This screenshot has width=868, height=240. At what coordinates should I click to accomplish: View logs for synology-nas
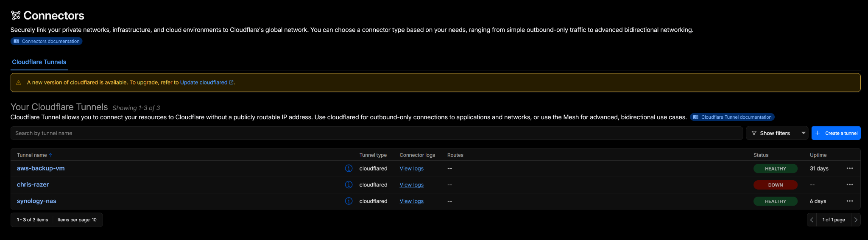(x=411, y=201)
